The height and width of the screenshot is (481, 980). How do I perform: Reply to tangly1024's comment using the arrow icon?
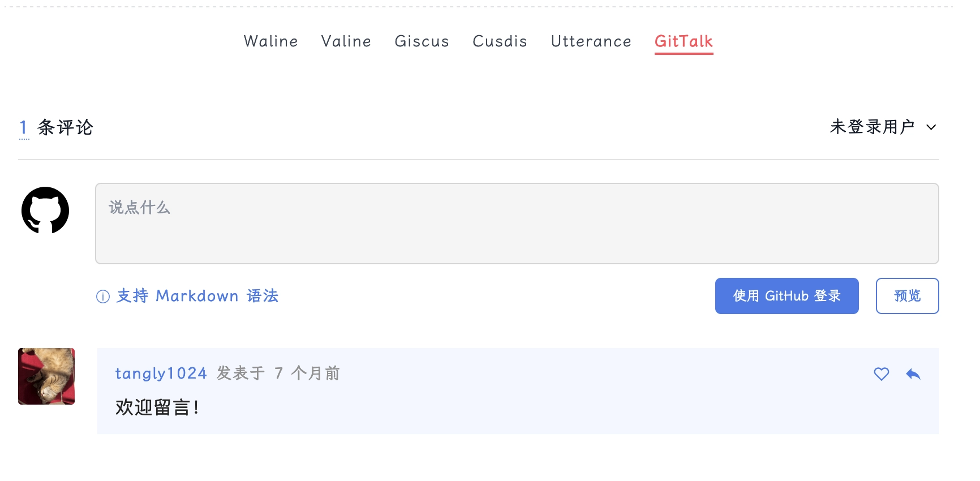(x=913, y=374)
